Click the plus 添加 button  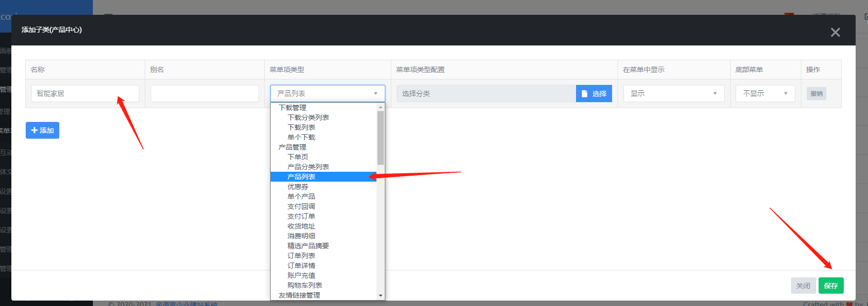pos(42,130)
